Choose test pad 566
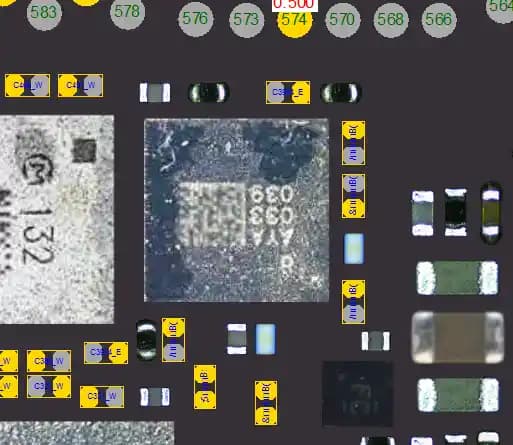 [439, 20]
